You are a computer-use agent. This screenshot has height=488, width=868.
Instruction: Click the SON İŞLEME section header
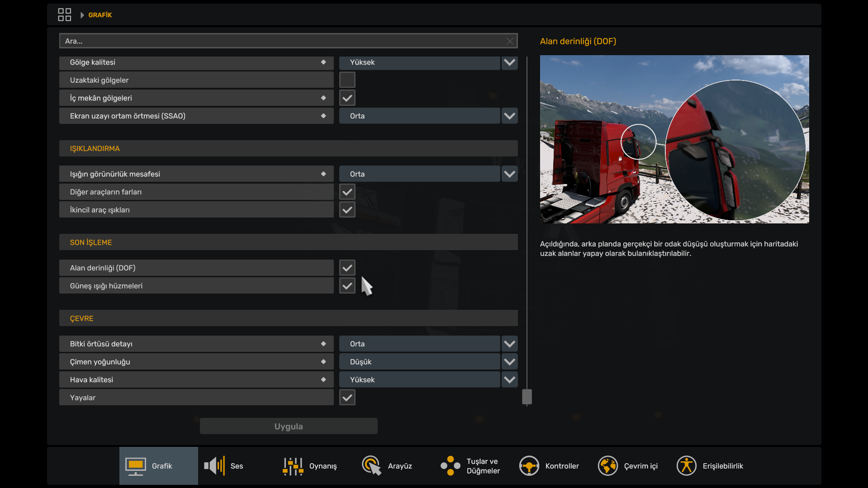click(289, 242)
